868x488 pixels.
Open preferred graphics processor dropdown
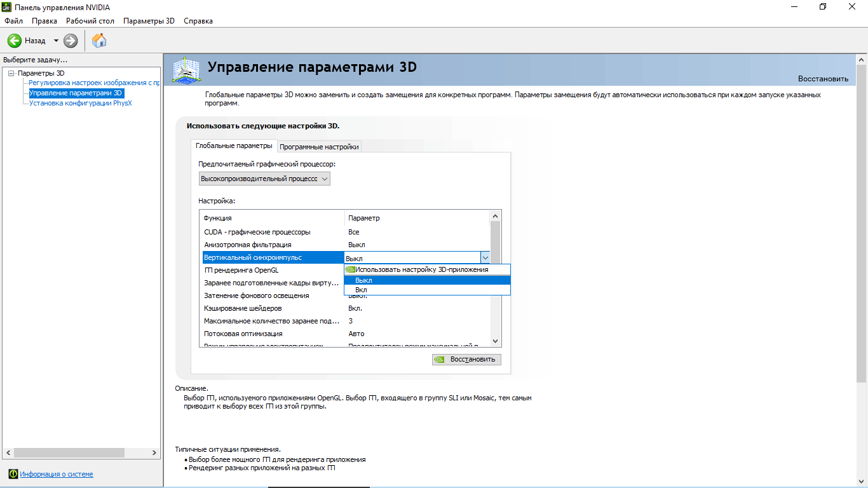pos(264,179)
